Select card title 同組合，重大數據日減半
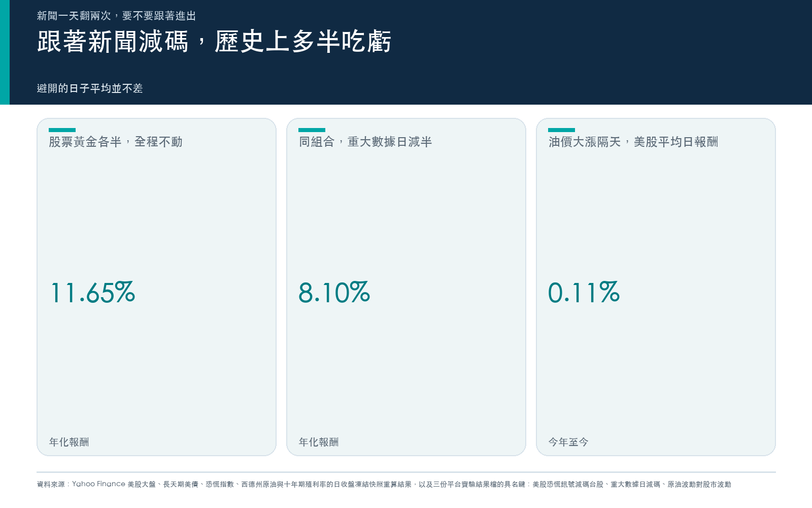This screenshot has height=508, width=812. [x=365, y=142]
